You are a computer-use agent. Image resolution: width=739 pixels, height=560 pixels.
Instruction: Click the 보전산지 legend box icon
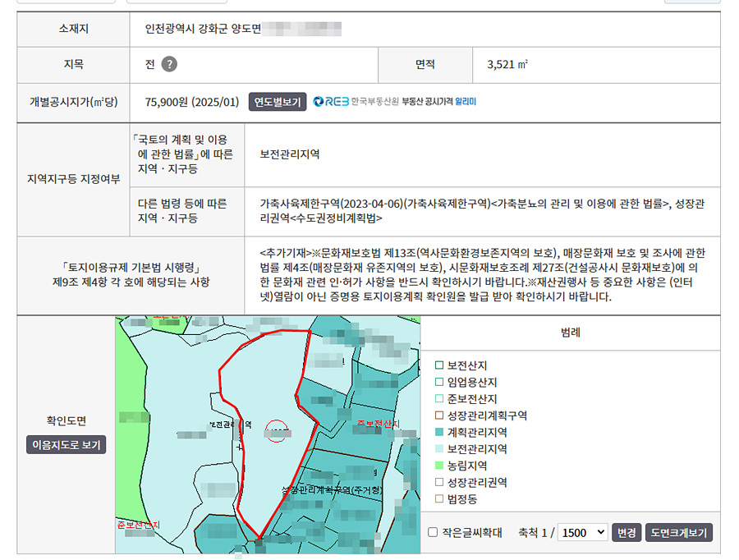coord(439,365)
